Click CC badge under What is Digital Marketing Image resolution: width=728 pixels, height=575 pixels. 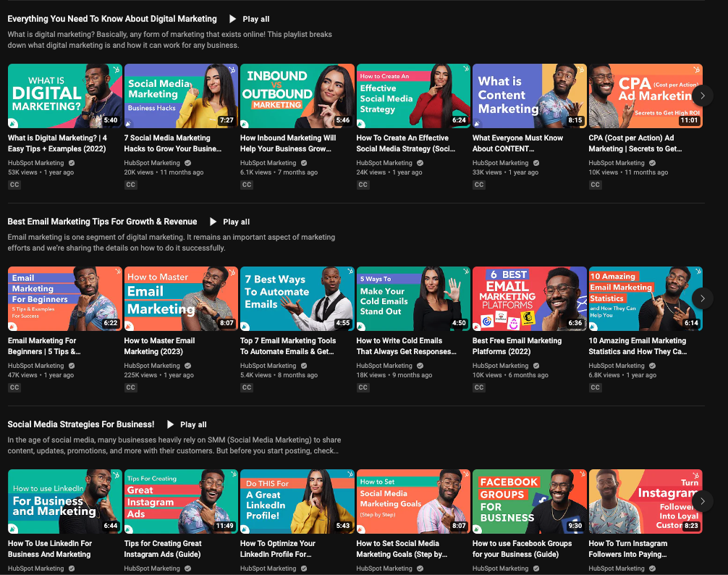coord(14,185)
